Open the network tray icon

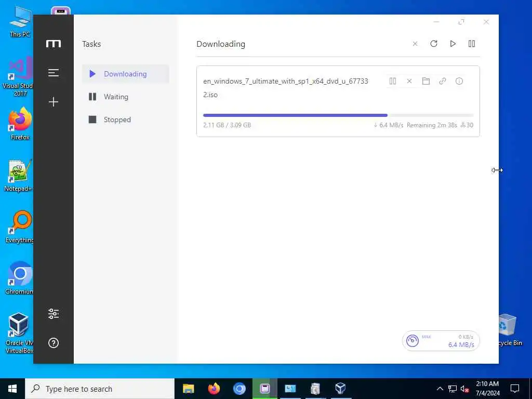[x=453, y=389]
